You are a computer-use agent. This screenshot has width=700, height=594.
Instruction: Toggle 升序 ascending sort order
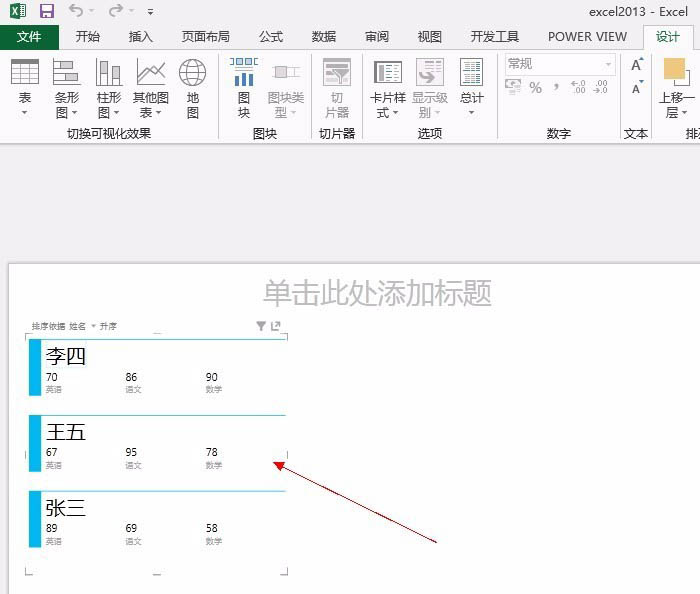108,327
